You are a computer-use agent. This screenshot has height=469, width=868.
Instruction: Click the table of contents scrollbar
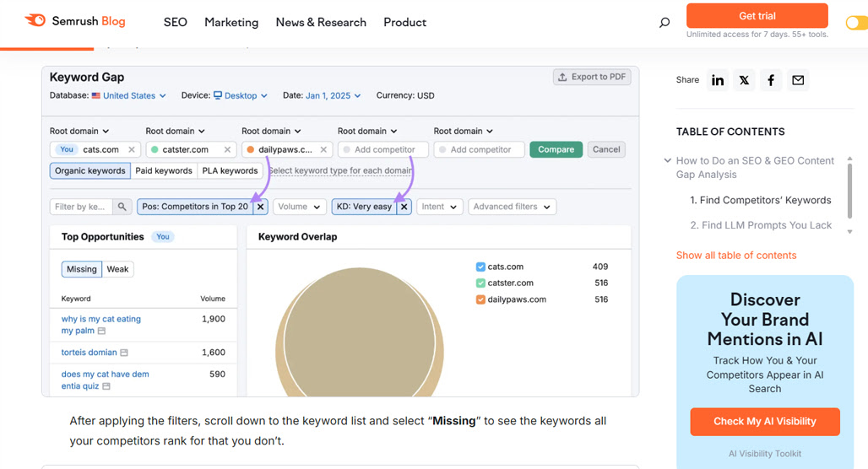[x=849, y=191]
